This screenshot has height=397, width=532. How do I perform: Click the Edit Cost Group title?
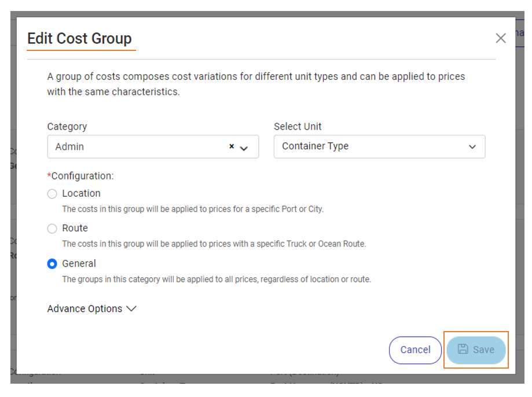pyautogui.click(x=79, y=38)
